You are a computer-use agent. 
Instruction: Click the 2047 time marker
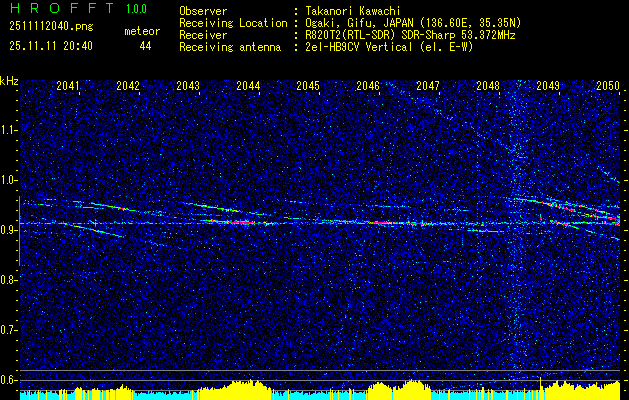click(x=428, y=86)
